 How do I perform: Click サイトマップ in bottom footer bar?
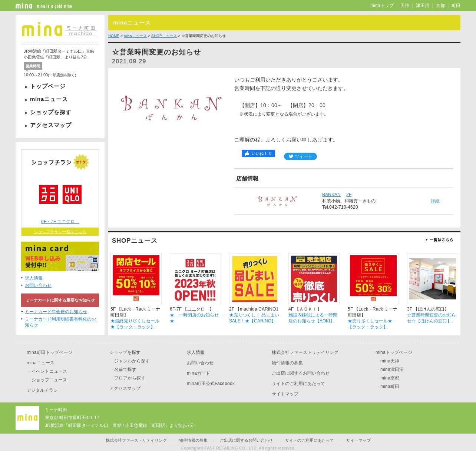pos(358,440)
